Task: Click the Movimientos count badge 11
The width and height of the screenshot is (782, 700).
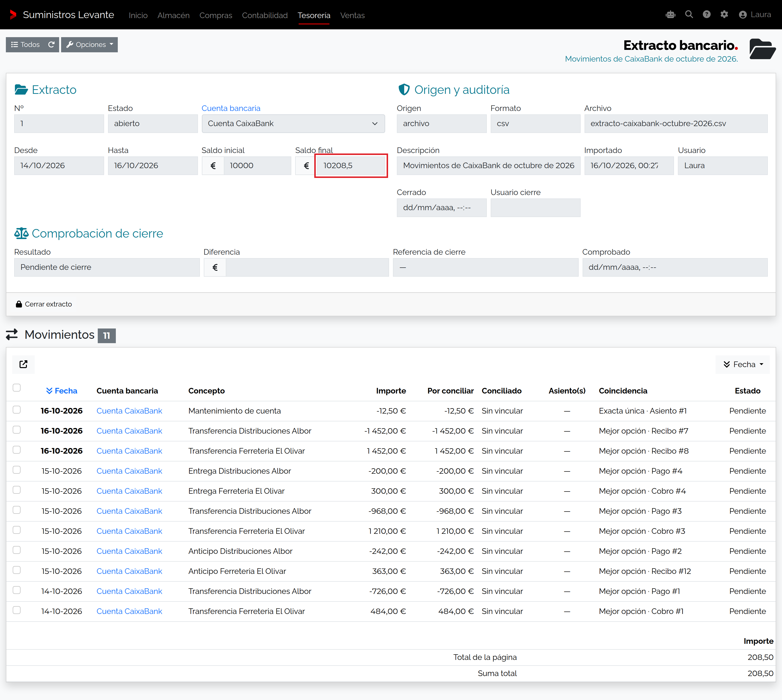Action: pos(107,335)
